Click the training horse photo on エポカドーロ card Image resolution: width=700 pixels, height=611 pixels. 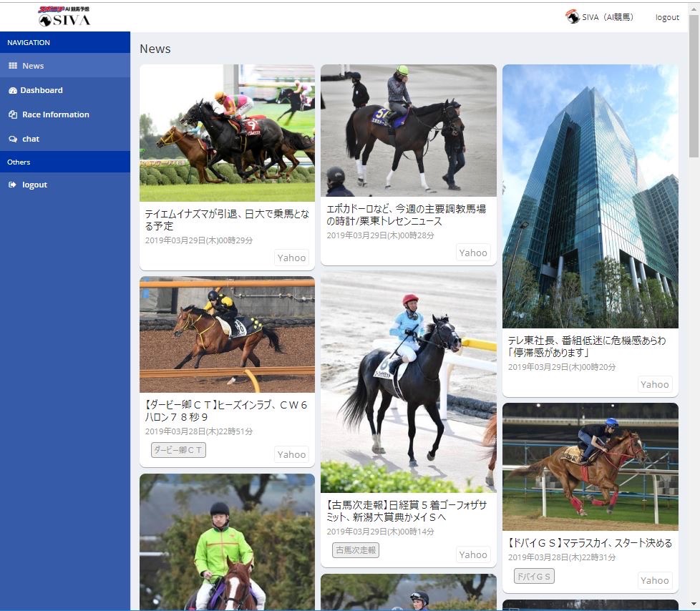point(409,130)
